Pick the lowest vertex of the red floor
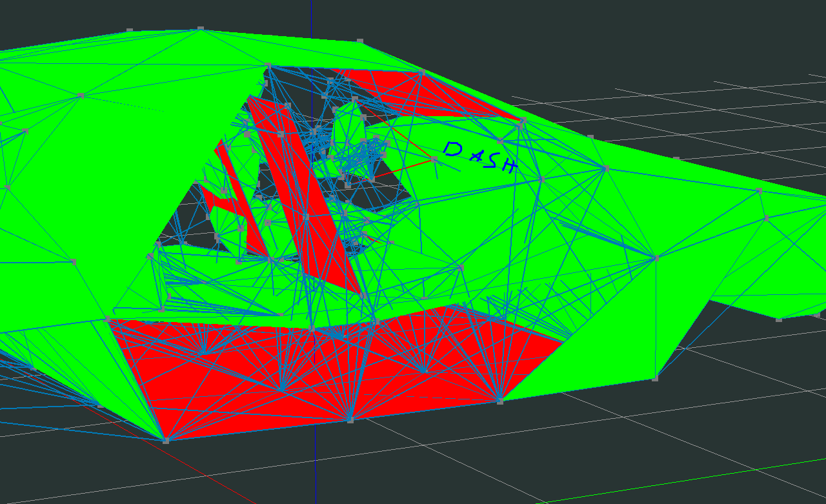 pyautogui.click(x=166, y=441)
